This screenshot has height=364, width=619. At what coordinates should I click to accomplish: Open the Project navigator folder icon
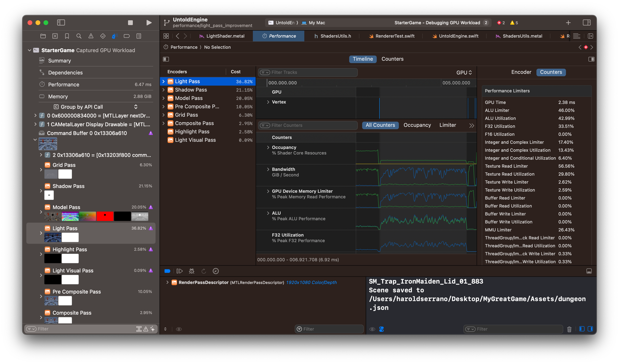[x=43, y=36]
